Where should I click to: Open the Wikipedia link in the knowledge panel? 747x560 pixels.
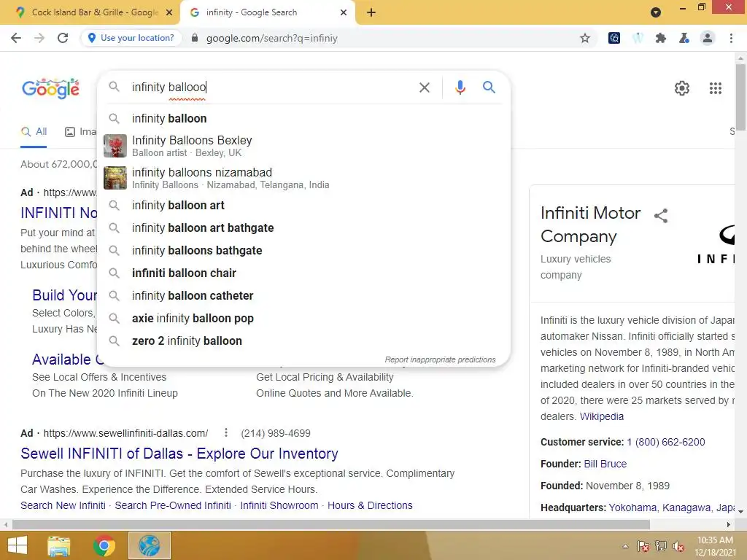[602, 416]
